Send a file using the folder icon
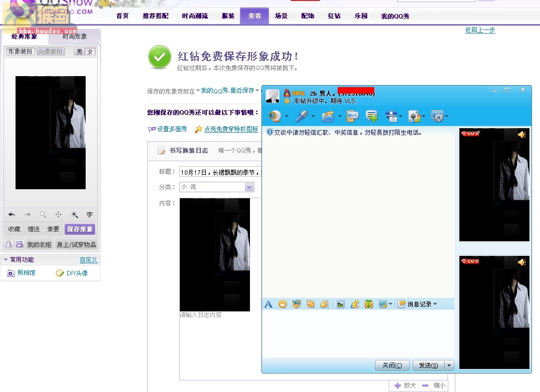Image resolution: width=540 pixels, height=392 pixels. coord(328,116)
